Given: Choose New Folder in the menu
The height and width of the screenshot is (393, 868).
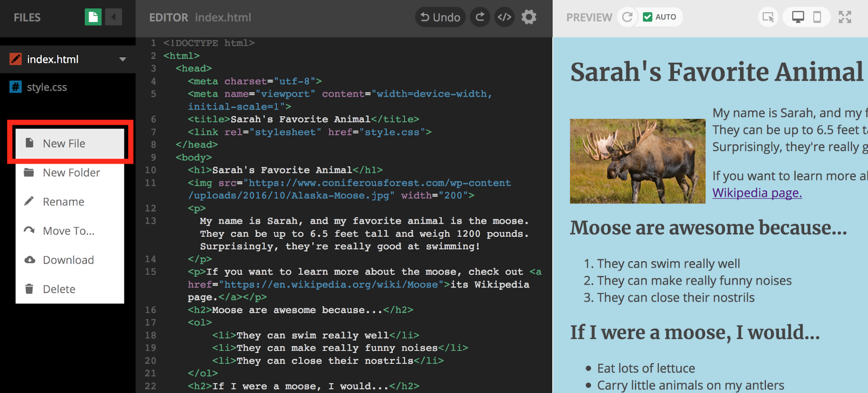Looking at the screenshot, I should coord(71,173).
